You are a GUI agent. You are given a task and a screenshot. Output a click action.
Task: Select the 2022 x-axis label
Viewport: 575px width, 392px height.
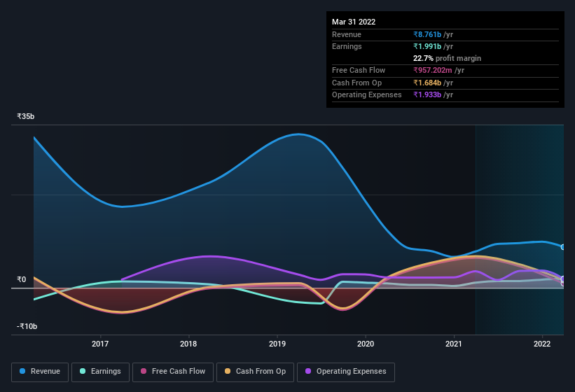542,344
